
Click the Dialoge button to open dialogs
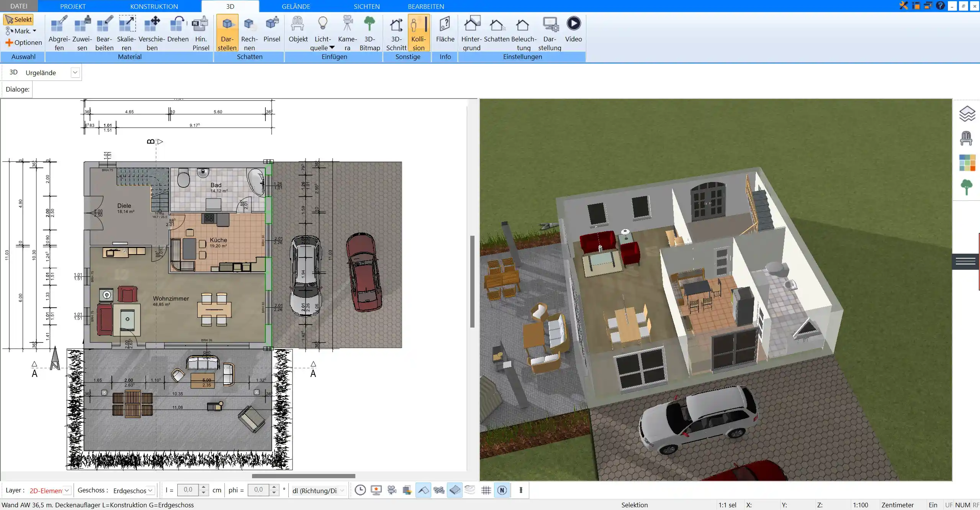tap(18, 89)
